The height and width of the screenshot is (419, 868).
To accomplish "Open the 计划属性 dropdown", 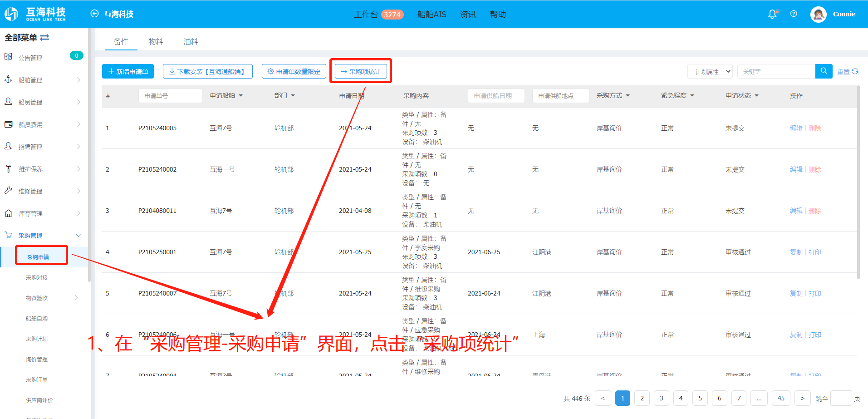I will [x=710, y=71].
